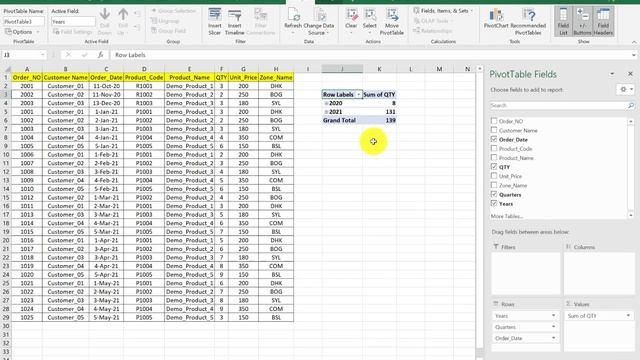Click the search magnifier in field list
This screenshot has width=640, height=360.
[x=631, y=105]
